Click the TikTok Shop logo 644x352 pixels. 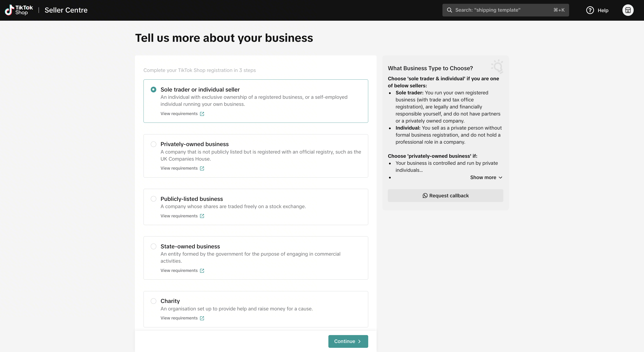[x=19, y=10]
